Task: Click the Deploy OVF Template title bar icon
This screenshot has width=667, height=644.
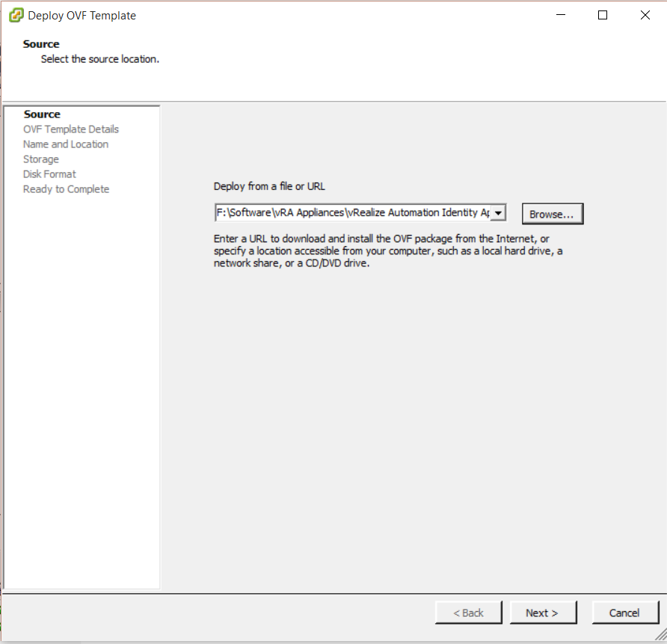Action: pos(16,15)
